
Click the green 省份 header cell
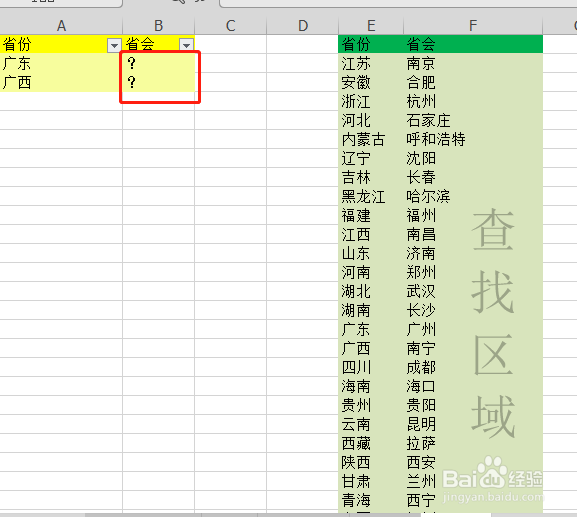pyautogui.click(x=371, y=44)
